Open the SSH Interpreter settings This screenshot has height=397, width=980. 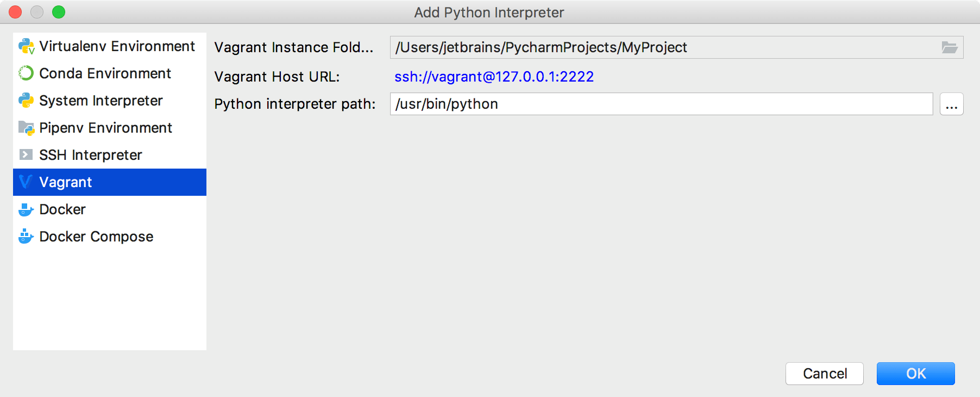tap(90, 155)
